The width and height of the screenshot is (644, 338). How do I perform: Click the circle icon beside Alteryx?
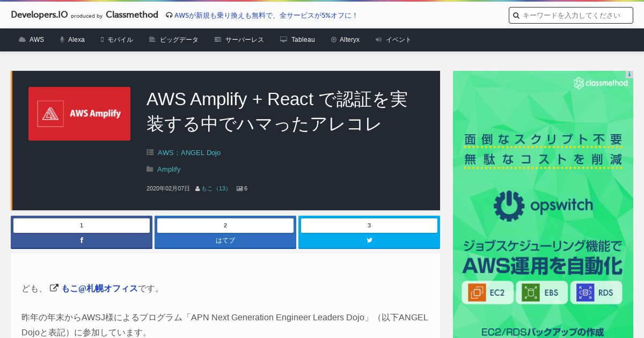click(x=334, y=40)
